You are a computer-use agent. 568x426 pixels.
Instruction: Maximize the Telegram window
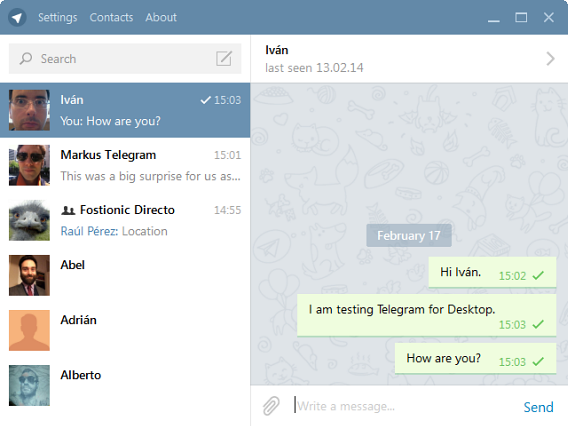coord(521,17)
